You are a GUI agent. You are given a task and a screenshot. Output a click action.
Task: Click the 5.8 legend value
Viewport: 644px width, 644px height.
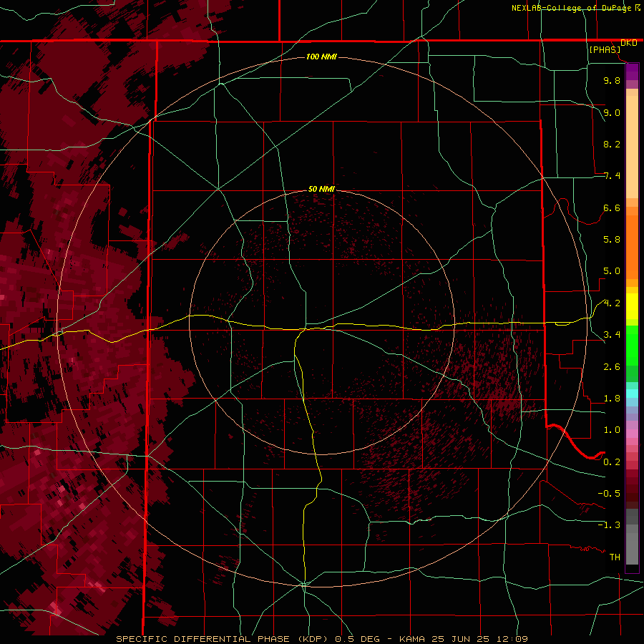point(612,240)
